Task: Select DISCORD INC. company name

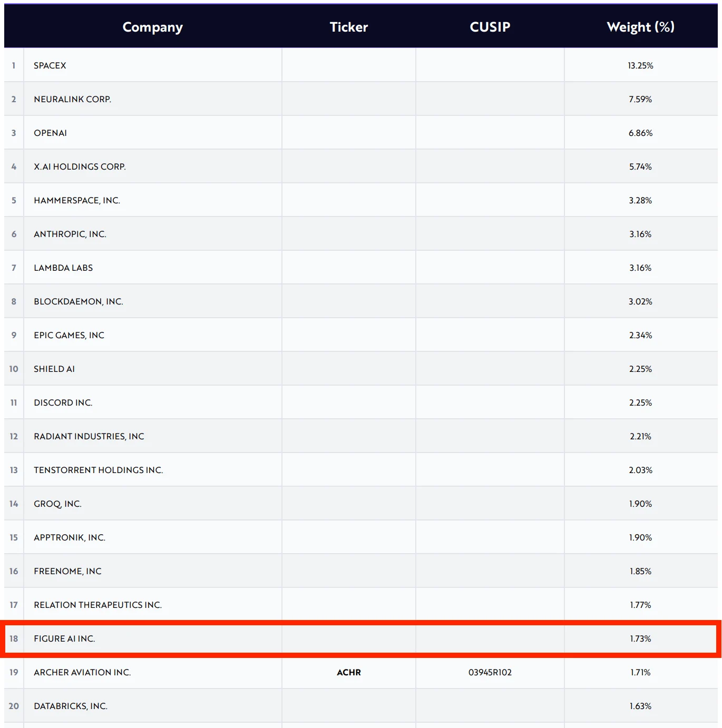Action: (x=63, y=402)
